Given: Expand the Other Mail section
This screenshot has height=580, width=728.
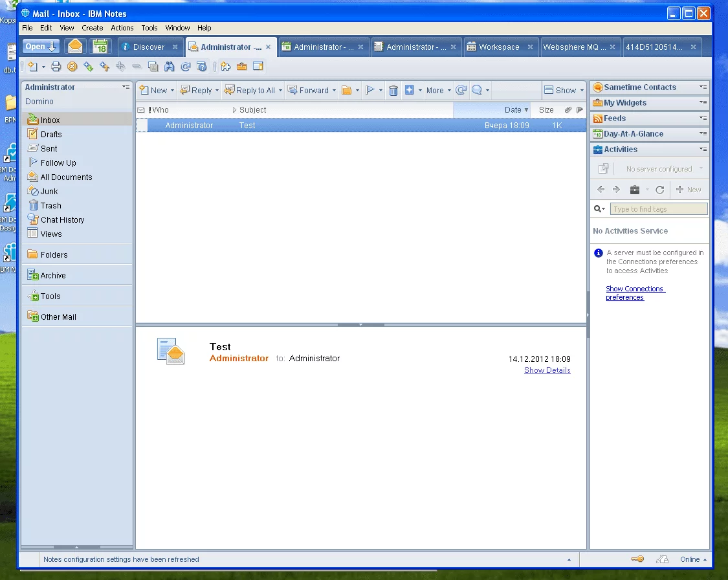Looking at the screenshot, I should [x=58, y=317].
